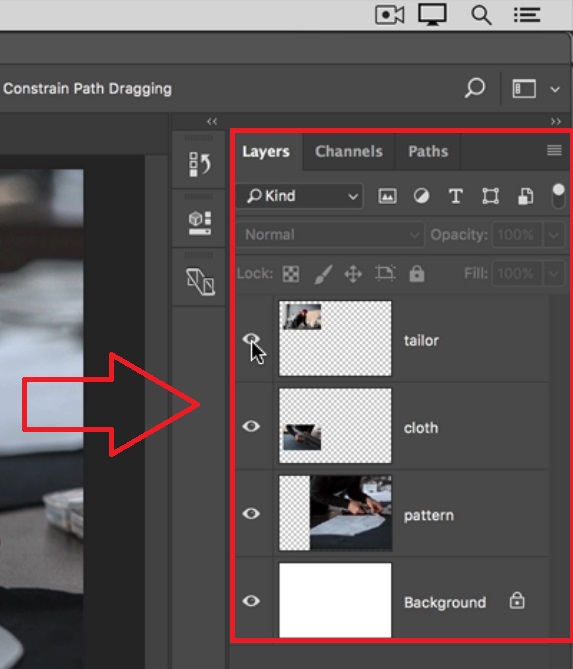Open the History panel icon
Screen dimensions: 573x669
click(x=199, y=164)
